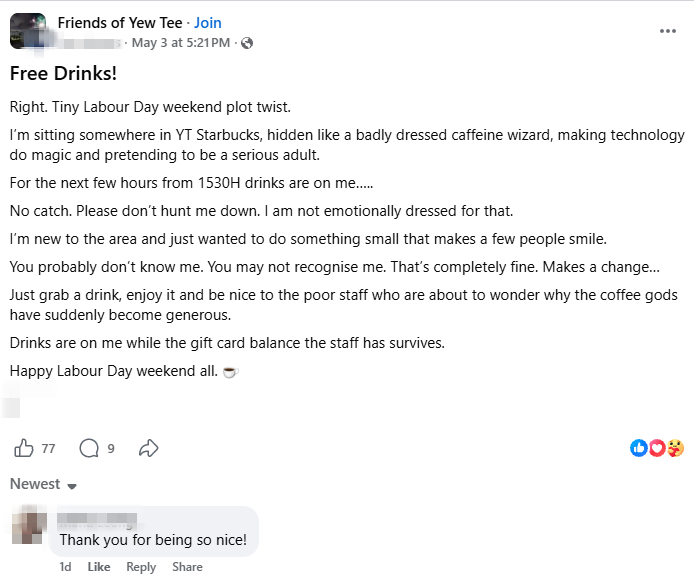Click the care hug reaction emoji
Viewport: 694px width, 575px height.
[x=675, y=448]
